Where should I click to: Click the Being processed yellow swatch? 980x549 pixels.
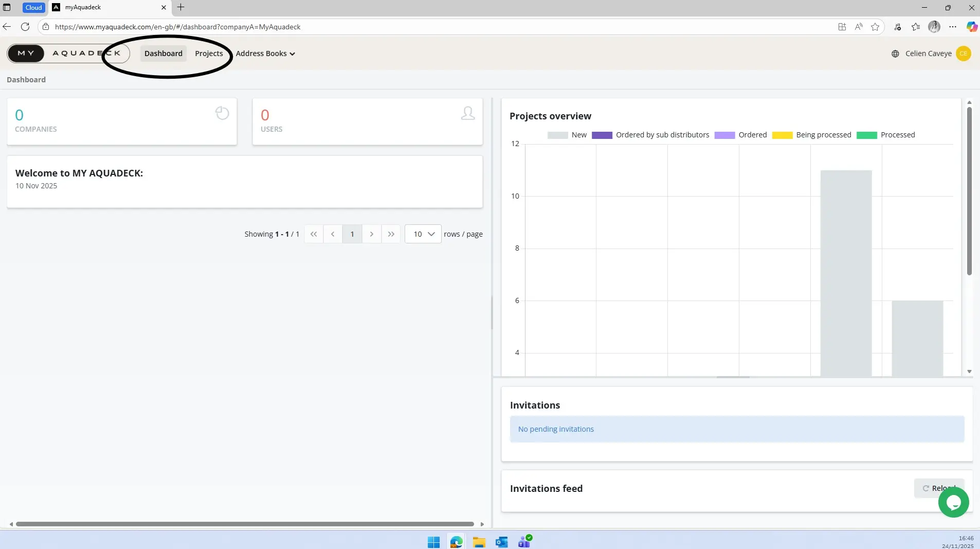[782, 135]
